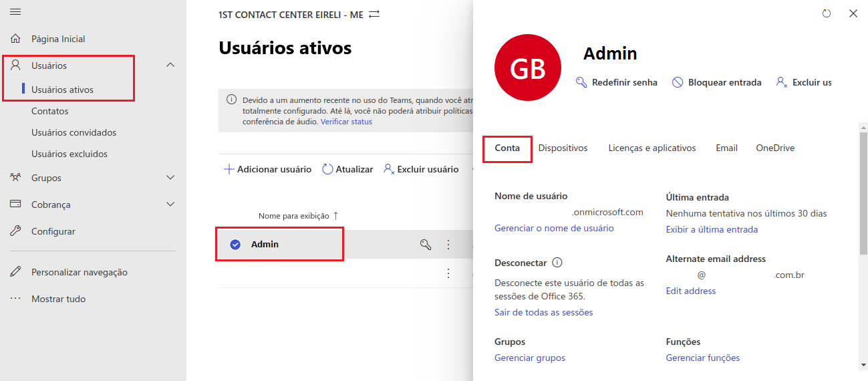Click the organization switch arrows icon
The image size is (868, 381).
click(374, 14)
